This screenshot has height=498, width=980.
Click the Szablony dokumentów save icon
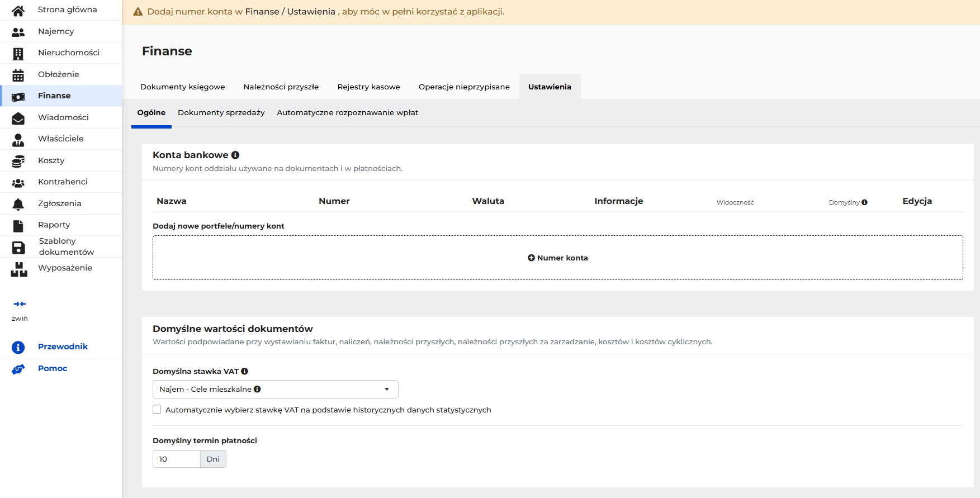pos(18,248)
